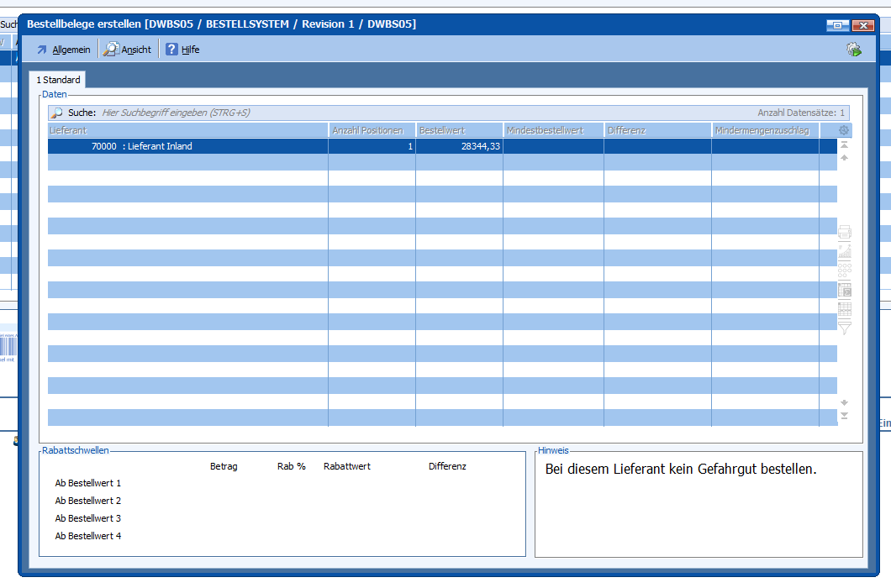Click the green gear icon top right
Viewport: 891px width, 588px height.
pyautogui.click(x=853, y=50)
